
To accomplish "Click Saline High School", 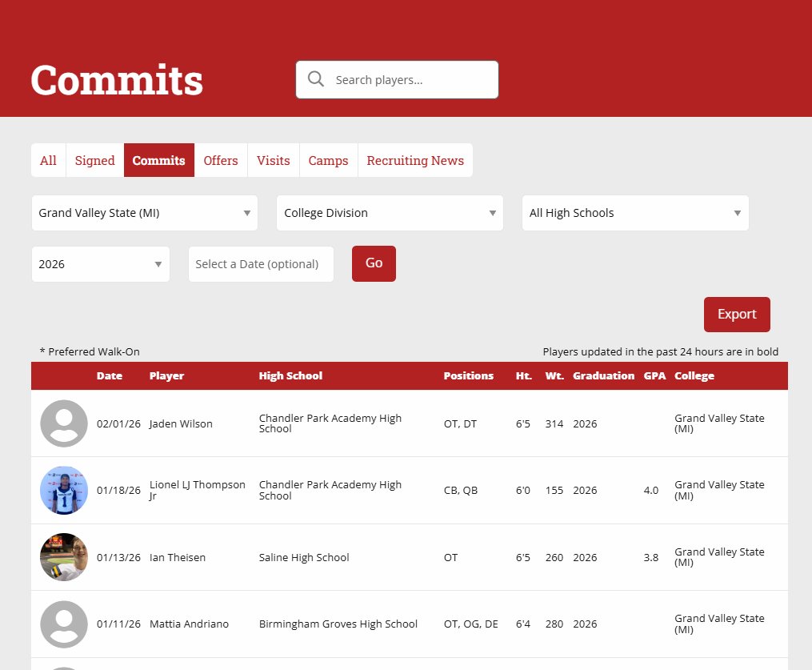I will point(304,558).
